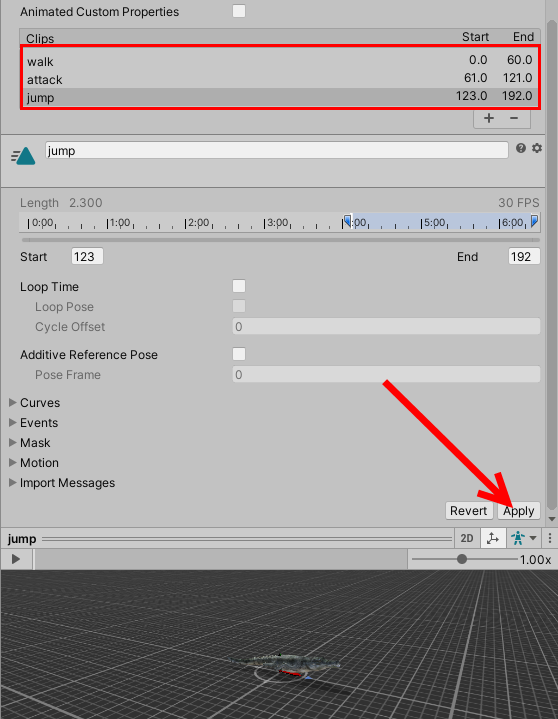Open the avatar preview dropdown arrow

(x=533, y=538)
